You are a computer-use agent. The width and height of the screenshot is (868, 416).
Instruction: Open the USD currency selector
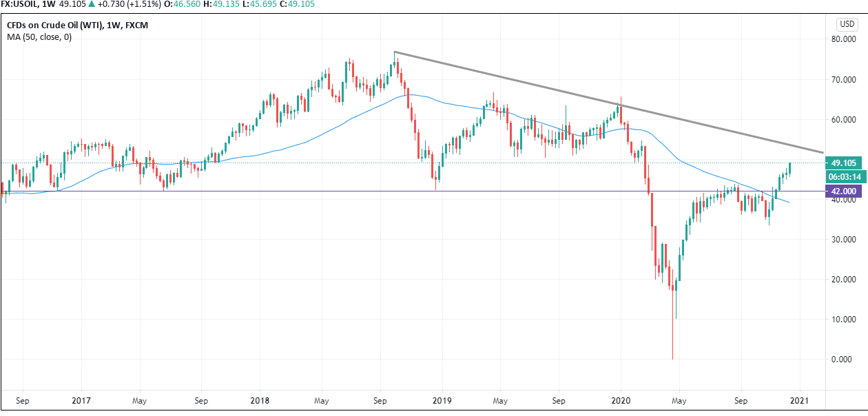click(x=847, y=24)
